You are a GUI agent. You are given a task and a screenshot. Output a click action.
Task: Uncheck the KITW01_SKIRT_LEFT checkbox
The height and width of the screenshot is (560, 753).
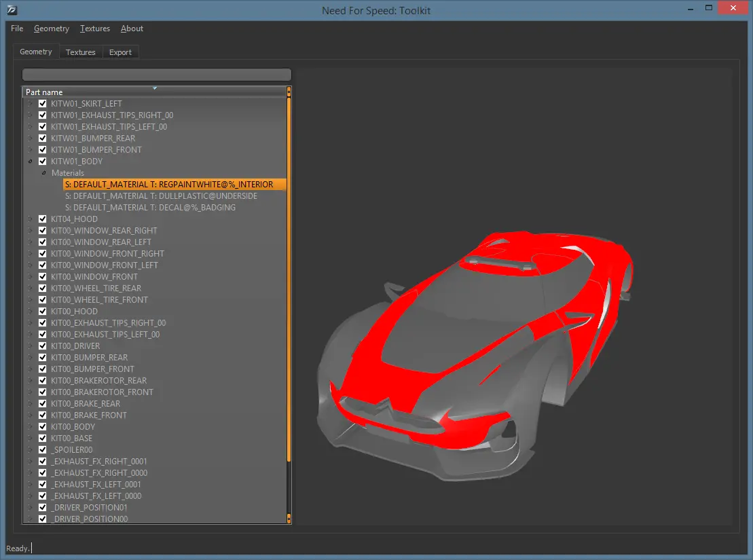42,104
